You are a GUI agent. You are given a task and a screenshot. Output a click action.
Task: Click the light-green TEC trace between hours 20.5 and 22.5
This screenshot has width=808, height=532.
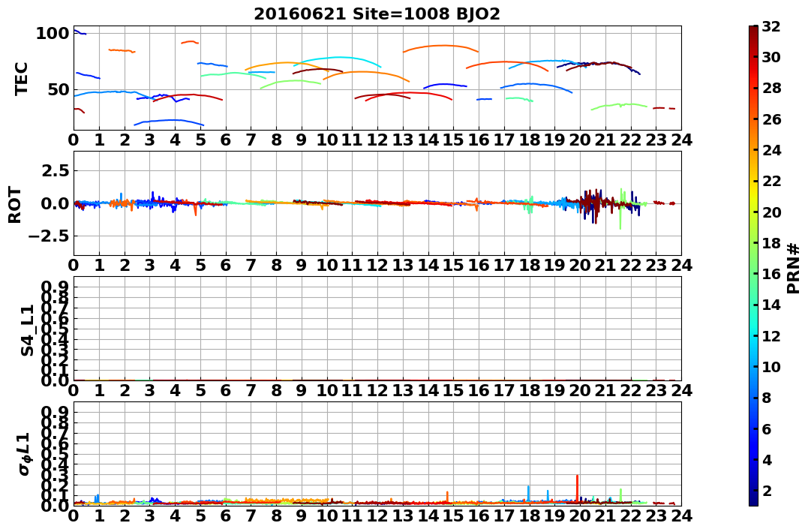[x=620, y=106]
